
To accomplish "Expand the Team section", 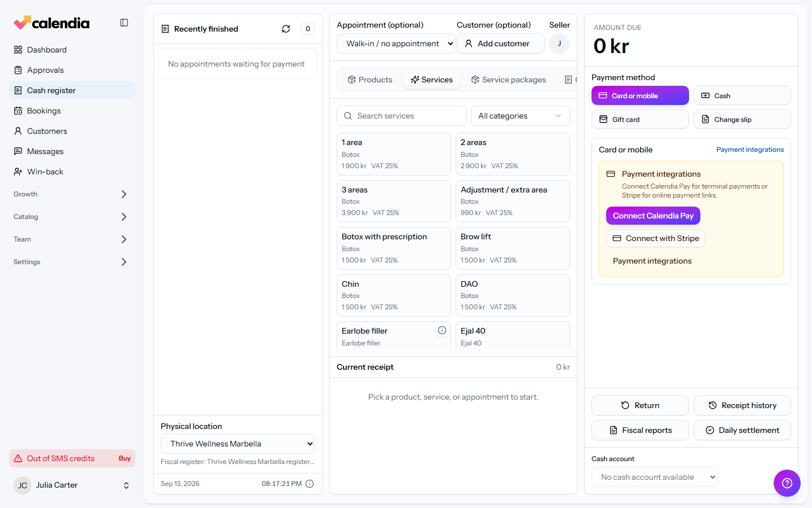I will (72, 239).
